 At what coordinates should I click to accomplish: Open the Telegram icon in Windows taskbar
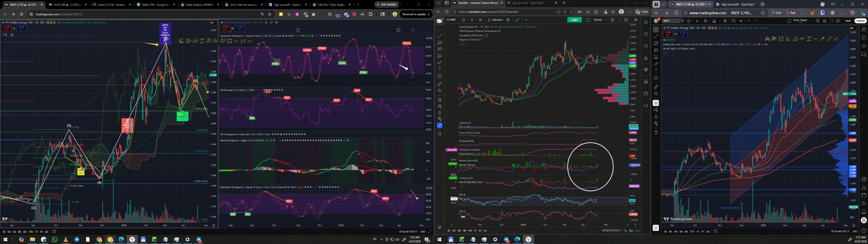pyautogui.click(x=77, y=240)
